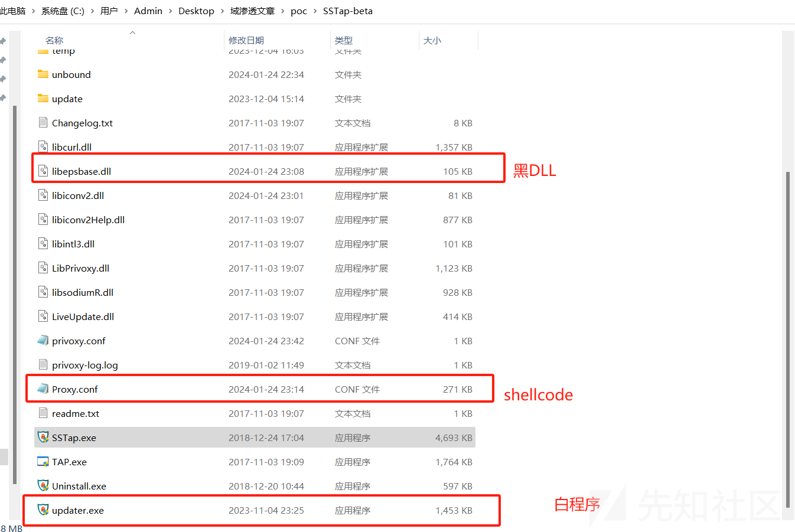Click the updater.exe shield icon

43,510
